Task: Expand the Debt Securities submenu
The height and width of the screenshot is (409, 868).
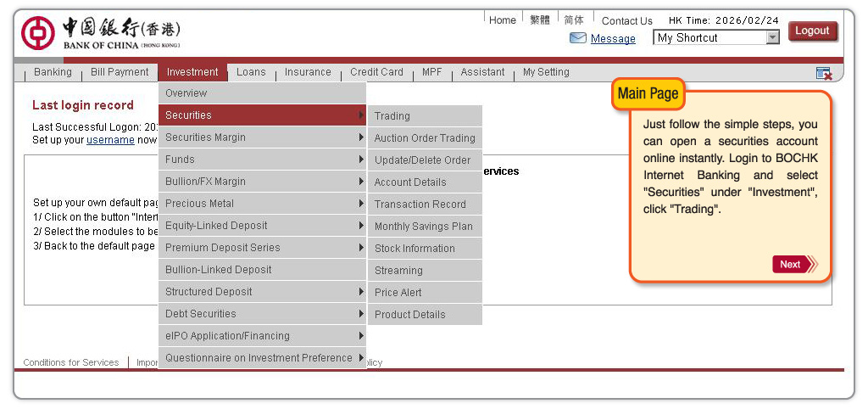Action: coord(262,314)
